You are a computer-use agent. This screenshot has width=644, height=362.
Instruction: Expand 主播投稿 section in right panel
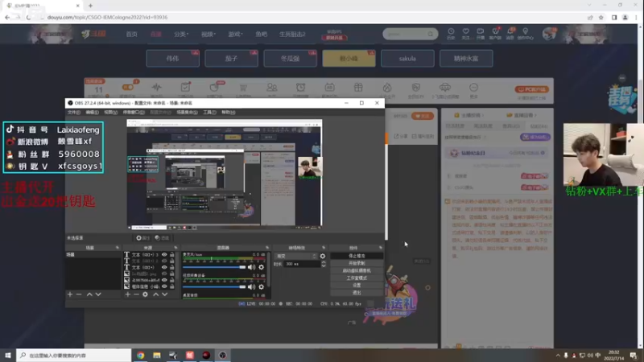(469, 115)
